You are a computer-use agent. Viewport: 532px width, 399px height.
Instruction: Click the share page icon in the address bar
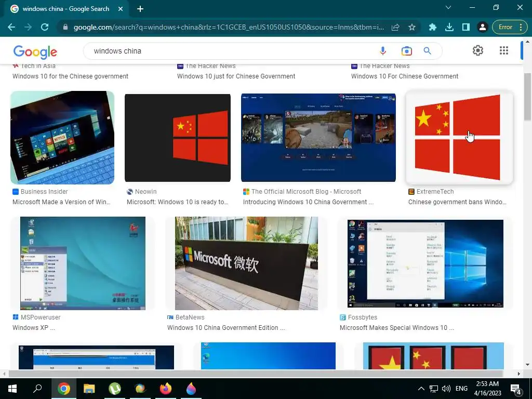coord(395,27)
